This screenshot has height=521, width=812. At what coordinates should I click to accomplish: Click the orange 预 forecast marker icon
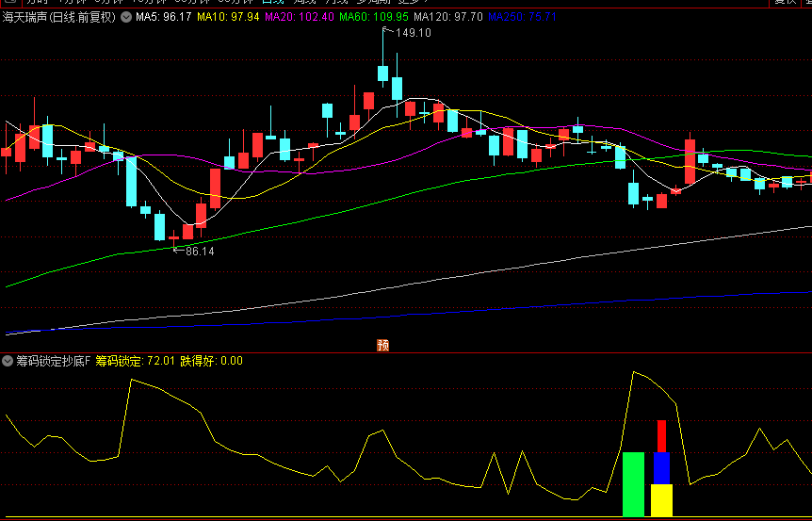click(x=383, y=345)
